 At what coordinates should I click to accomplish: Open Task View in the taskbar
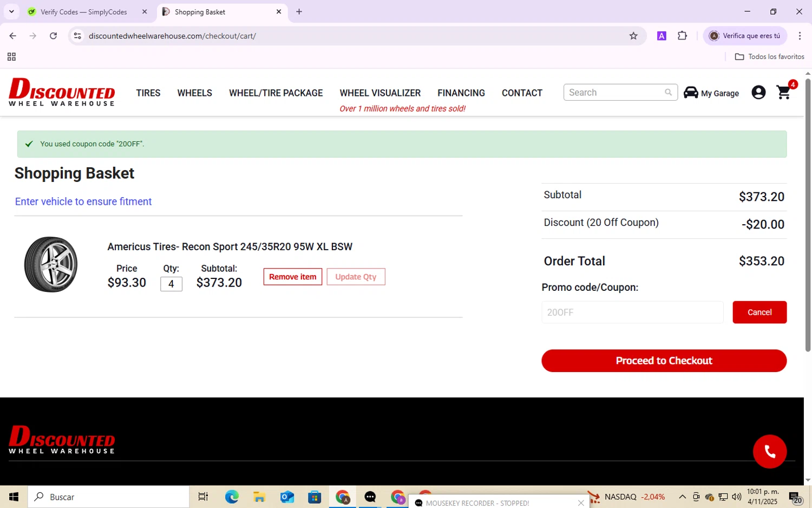pos(203,497)
